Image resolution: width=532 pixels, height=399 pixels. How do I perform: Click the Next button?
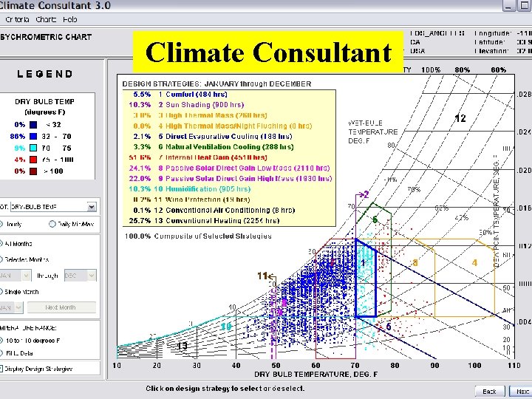pyautogui.click(x=520, y=392)
